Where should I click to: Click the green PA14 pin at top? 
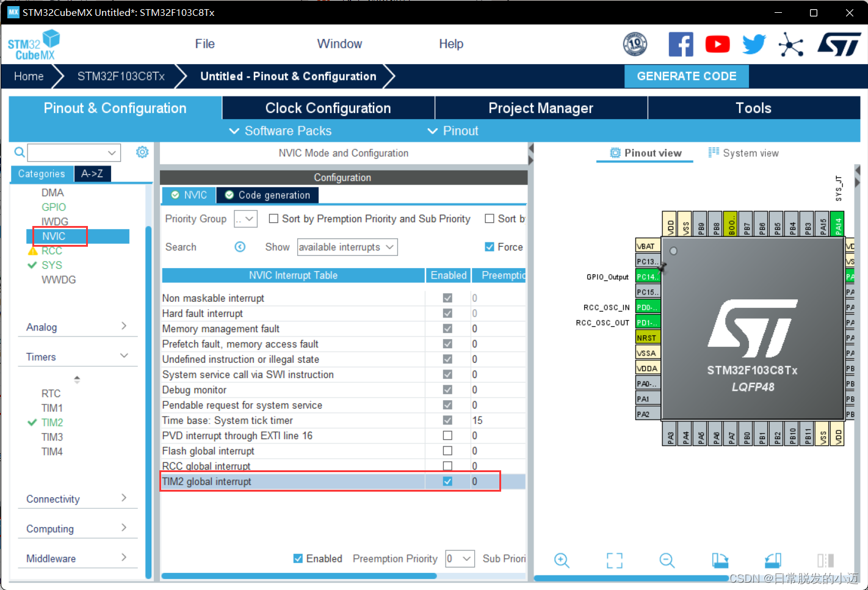837,224
